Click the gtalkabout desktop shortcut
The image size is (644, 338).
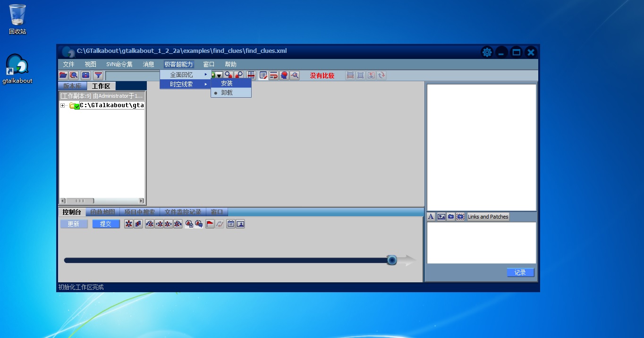coord(17,69)
